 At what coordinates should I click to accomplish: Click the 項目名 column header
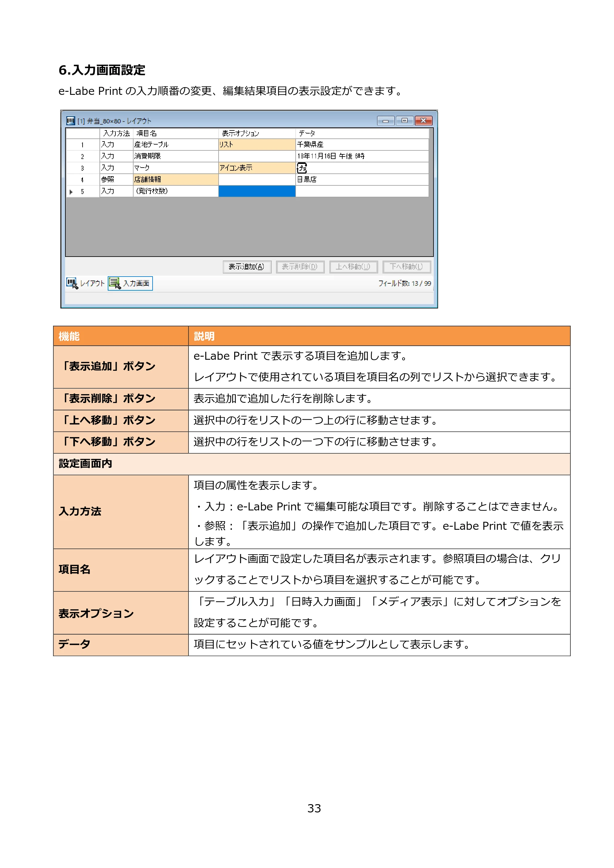pyautogui.click(x=176, y=134)
